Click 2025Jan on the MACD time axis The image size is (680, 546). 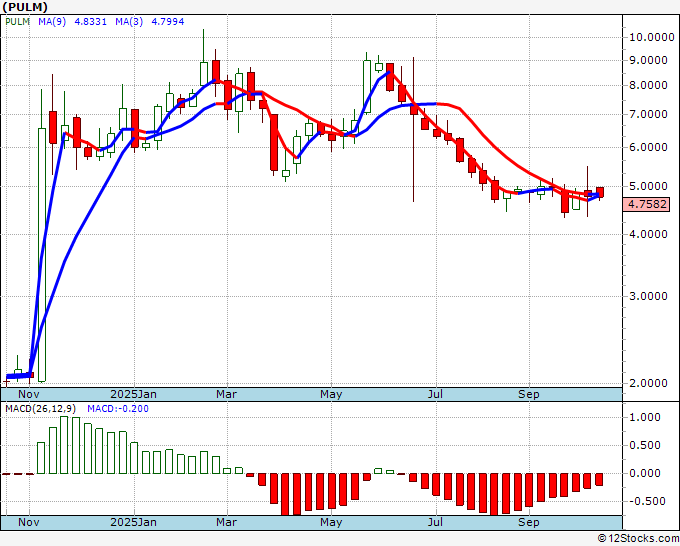134,522
